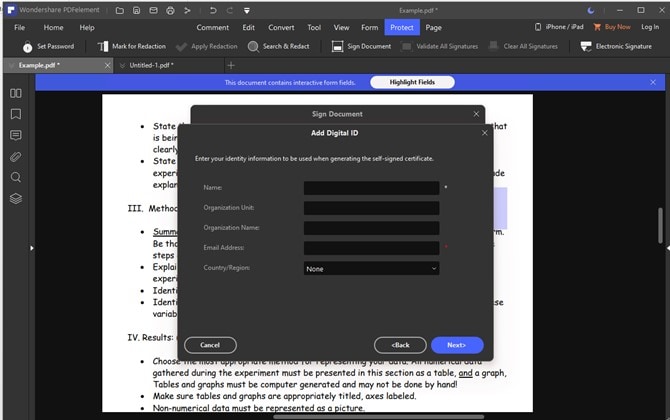Open Electronic Signature tool
Screen dimensions: 670x420
pyautogui.click(x=616, y=46)
